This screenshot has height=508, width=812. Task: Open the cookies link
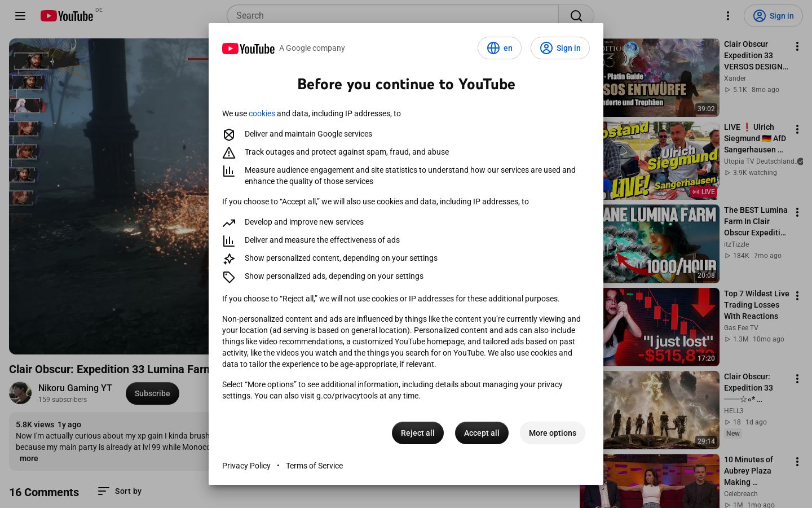tap(262, 113)
